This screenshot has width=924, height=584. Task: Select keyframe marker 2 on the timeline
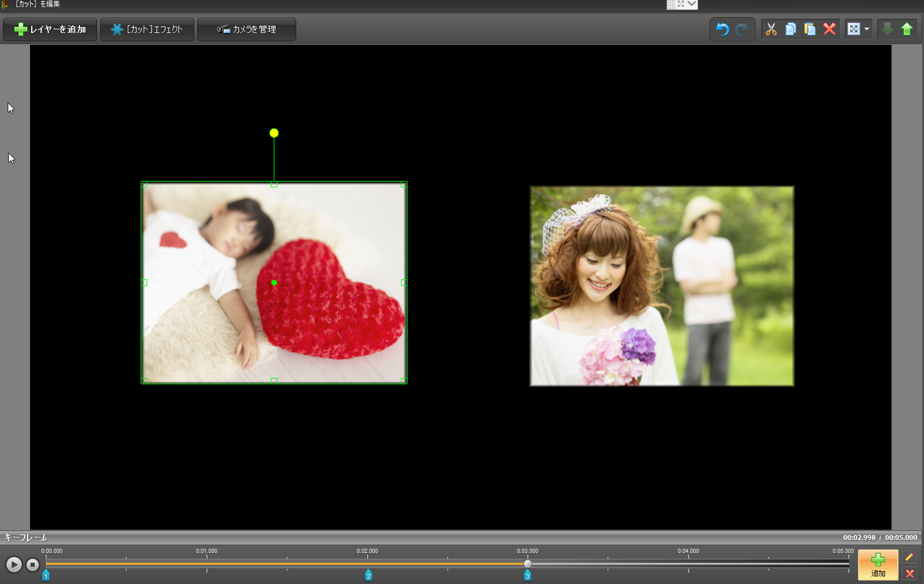(x=369, y=575)
